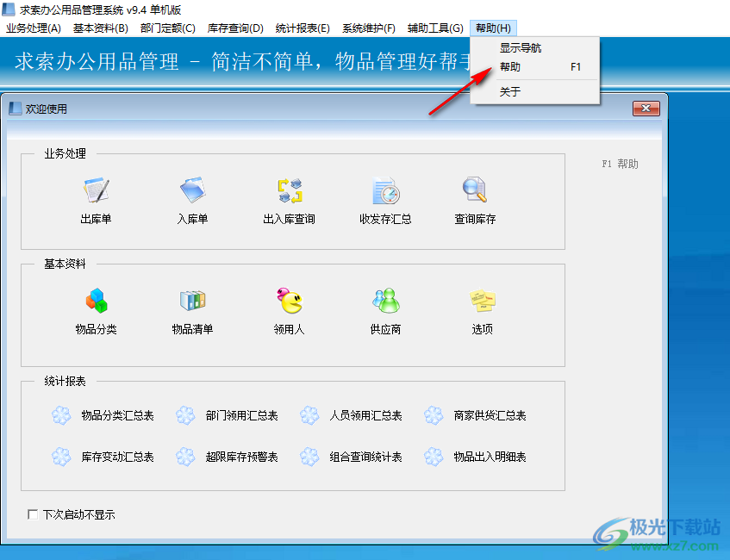Open the 出库单 outbound order icon
Viewport: 730px width, 560px height.
[x=97, y=190]
